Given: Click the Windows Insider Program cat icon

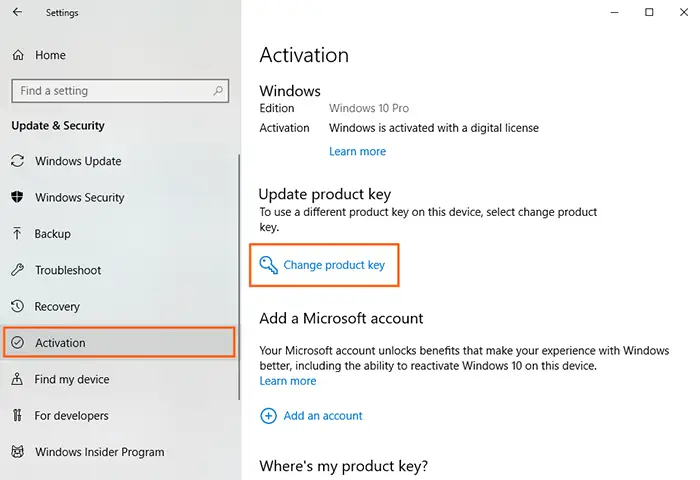Looking at the screenshot, I should (x=17, y=452).
